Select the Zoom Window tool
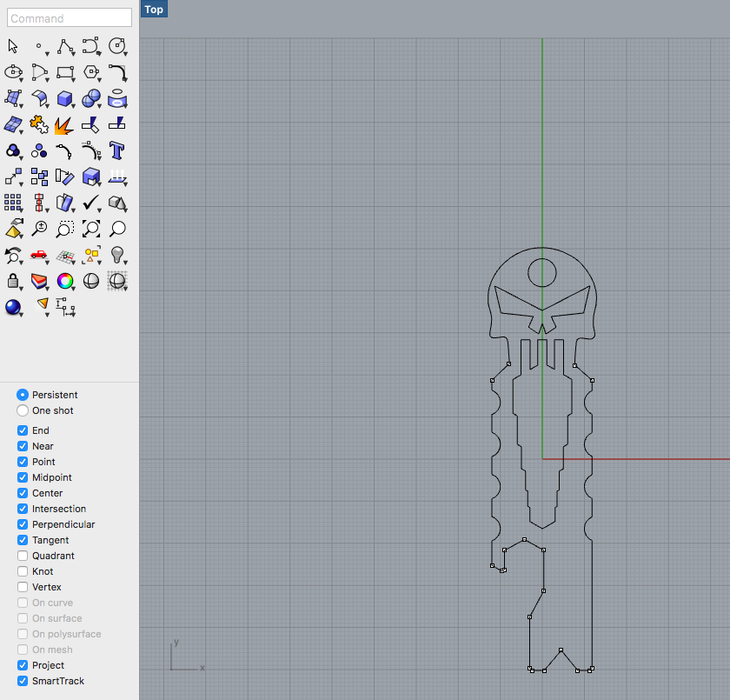This screenshot has width=730, height=700. click(x=65, y=229)
